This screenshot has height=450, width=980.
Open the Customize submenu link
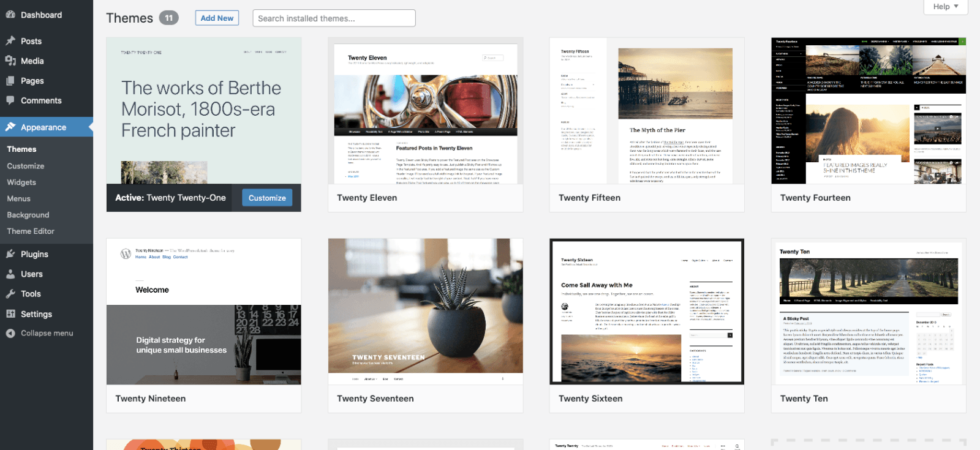[26, 166]
